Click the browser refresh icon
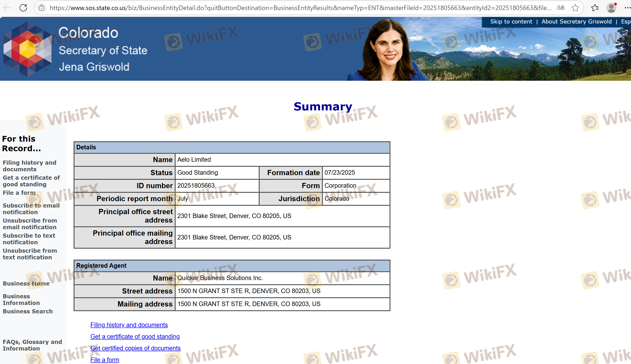 click(x=23, y=8)
